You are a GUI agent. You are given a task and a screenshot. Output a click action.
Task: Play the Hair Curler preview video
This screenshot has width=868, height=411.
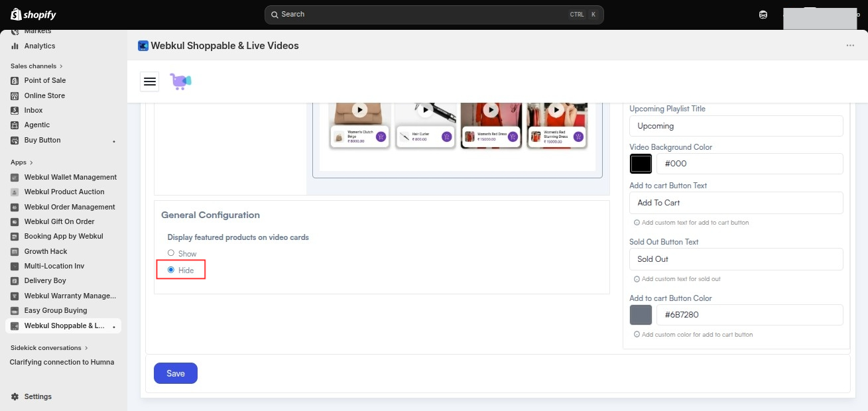point(424,110)
